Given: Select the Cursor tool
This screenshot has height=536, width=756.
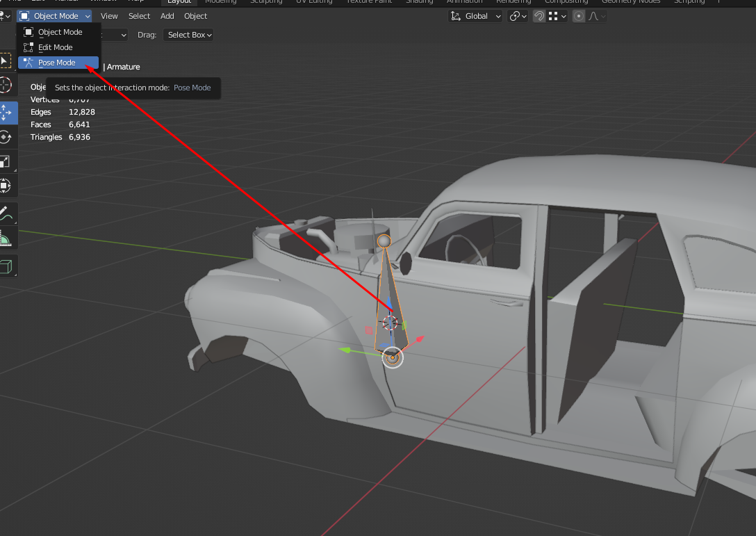Looking at the screenshot, I should (x=6, y=86).
